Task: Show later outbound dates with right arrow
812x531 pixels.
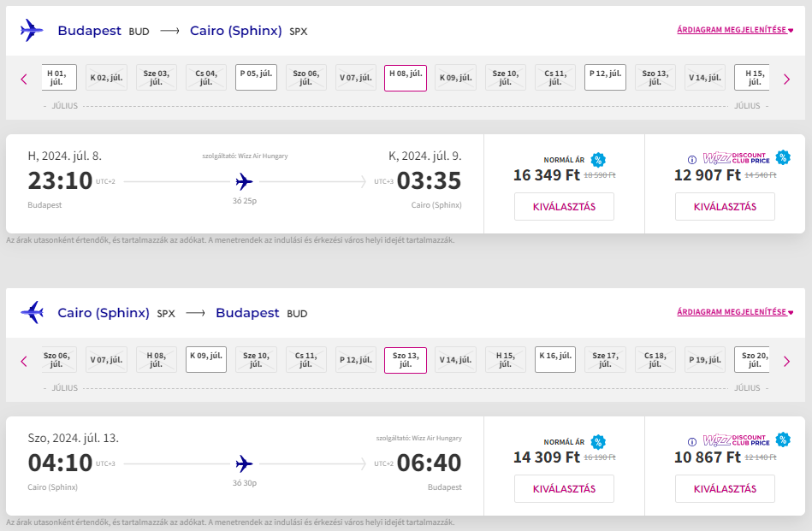Action: coord(786,79)
